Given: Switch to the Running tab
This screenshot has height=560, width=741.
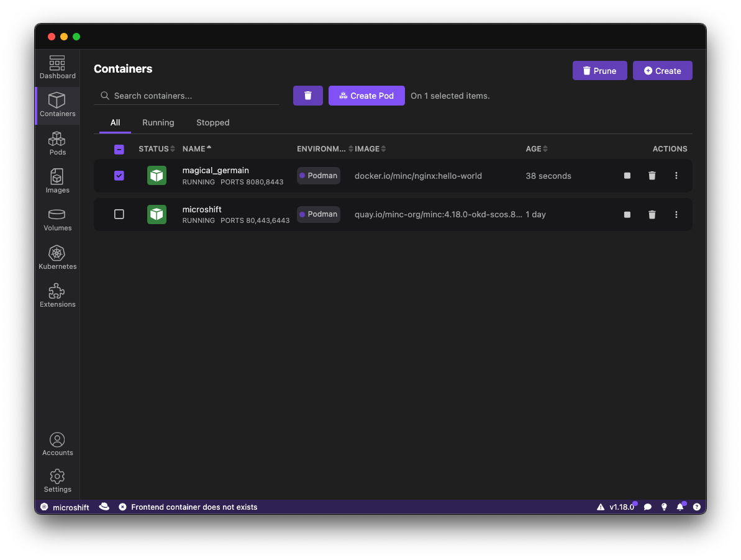Looking at the screenshot, I should [158, 123].
